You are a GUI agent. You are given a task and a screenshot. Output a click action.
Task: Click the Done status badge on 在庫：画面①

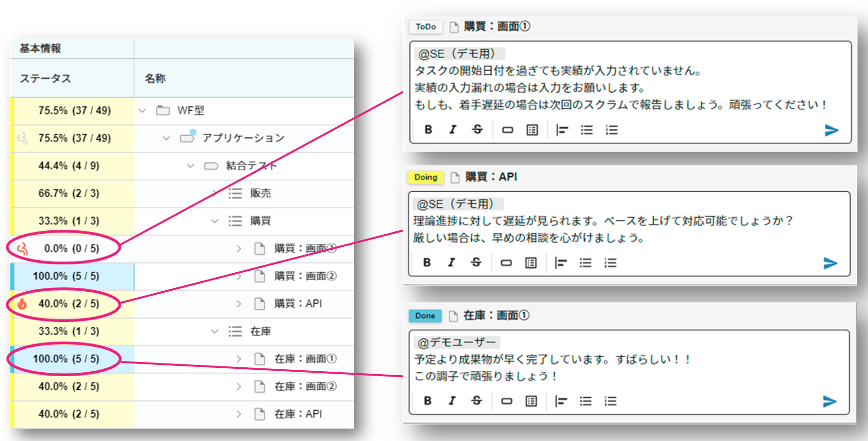click(x=424, y=316)
